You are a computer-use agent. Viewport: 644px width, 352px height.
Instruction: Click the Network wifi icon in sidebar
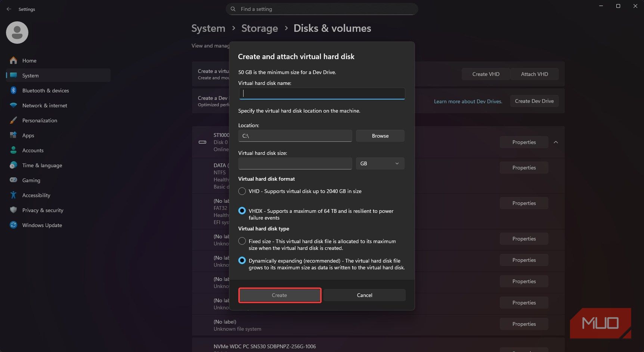coord(13,105)
